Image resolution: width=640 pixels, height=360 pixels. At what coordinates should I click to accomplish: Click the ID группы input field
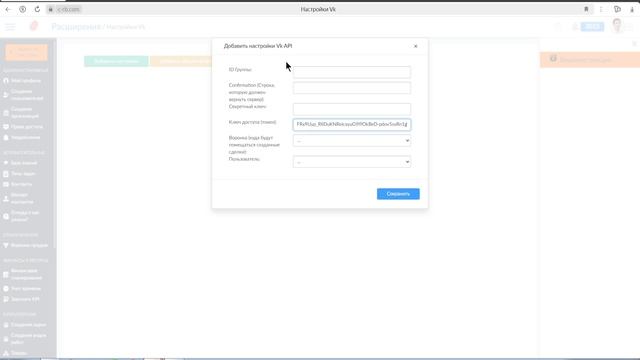352,72
